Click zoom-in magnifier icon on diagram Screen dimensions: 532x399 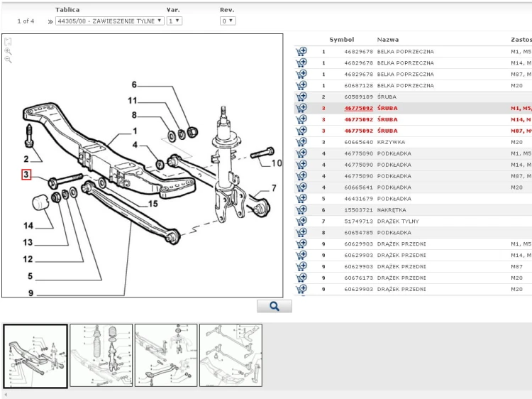coord(8,51)
